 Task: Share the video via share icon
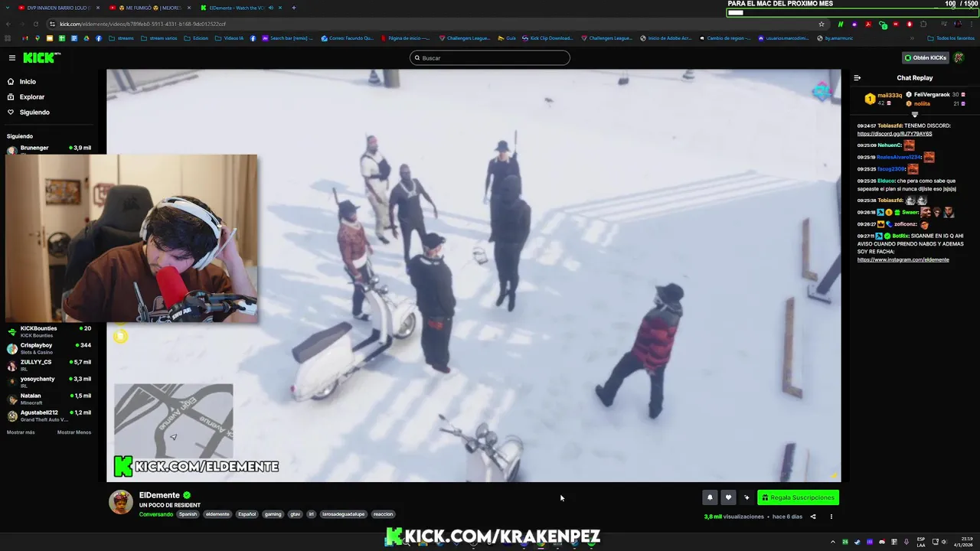(x=813, y=517)
